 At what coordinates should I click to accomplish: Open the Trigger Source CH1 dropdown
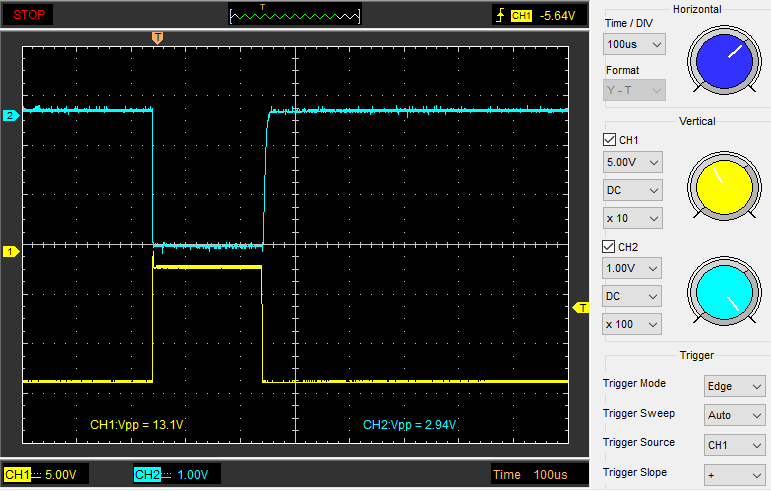[735, 444]
